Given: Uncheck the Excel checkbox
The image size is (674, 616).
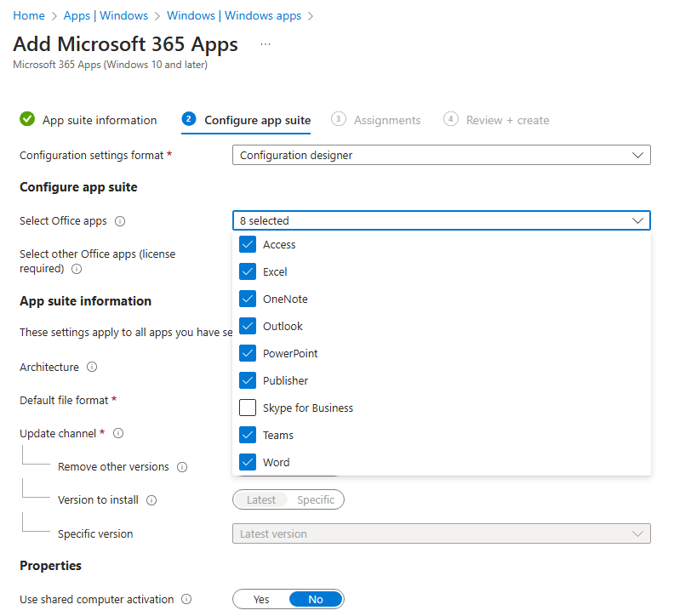Looking at the screenshot, I should [x=248, y=271].
